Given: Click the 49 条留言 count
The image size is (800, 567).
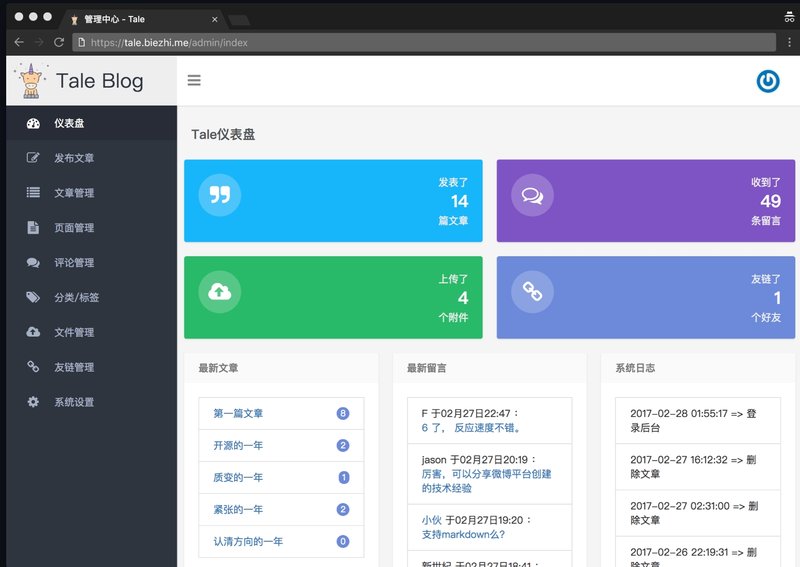Looking at the screenshot, I should 770,201.
